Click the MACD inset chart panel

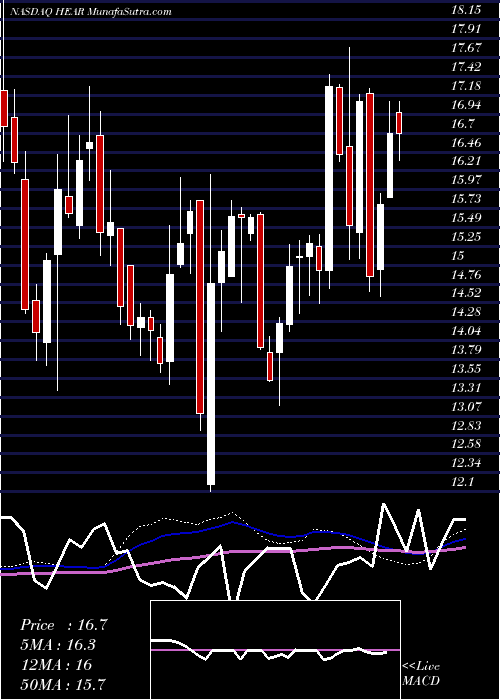275,650
